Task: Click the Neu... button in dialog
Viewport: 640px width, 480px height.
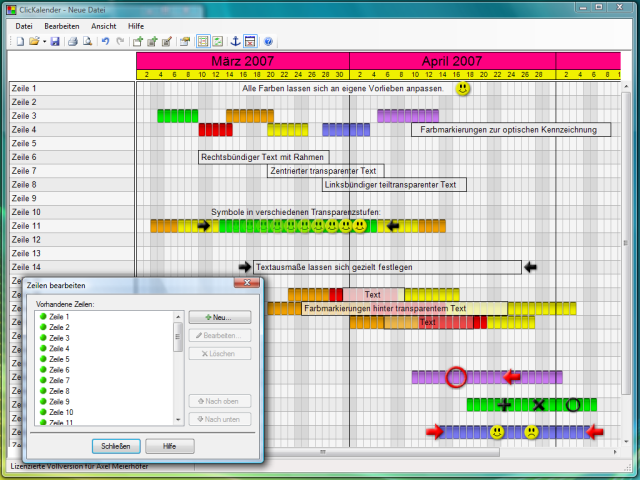Action: tap(219, 317)
